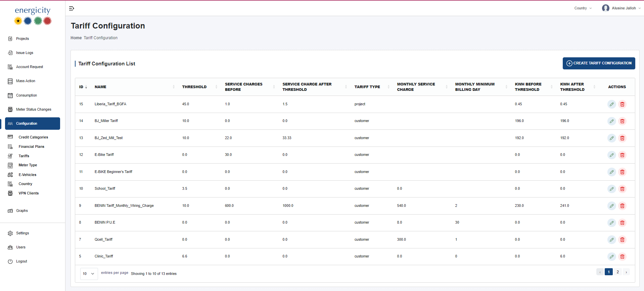This screenshot has width=644, height=291.
Task: Open VPN Clients submenu item
Action: pyautogui.click(x=29, y=193)
